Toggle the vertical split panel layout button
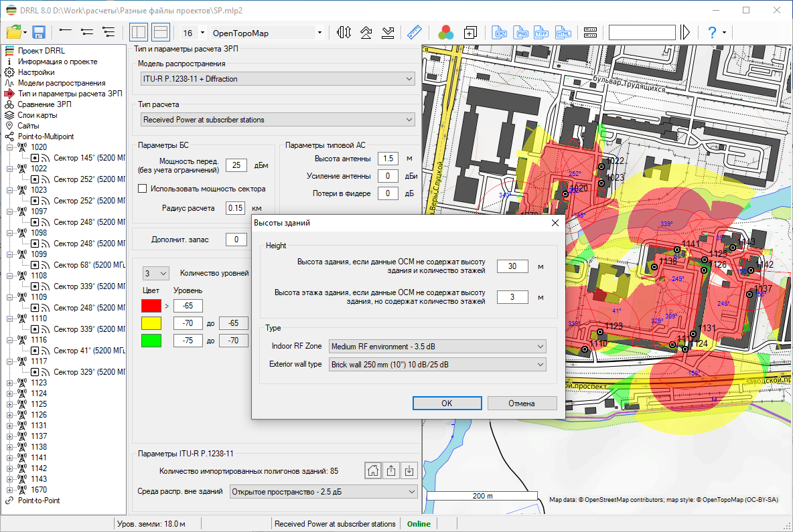This screenshot has width=793, height=532. coord(139,32)
